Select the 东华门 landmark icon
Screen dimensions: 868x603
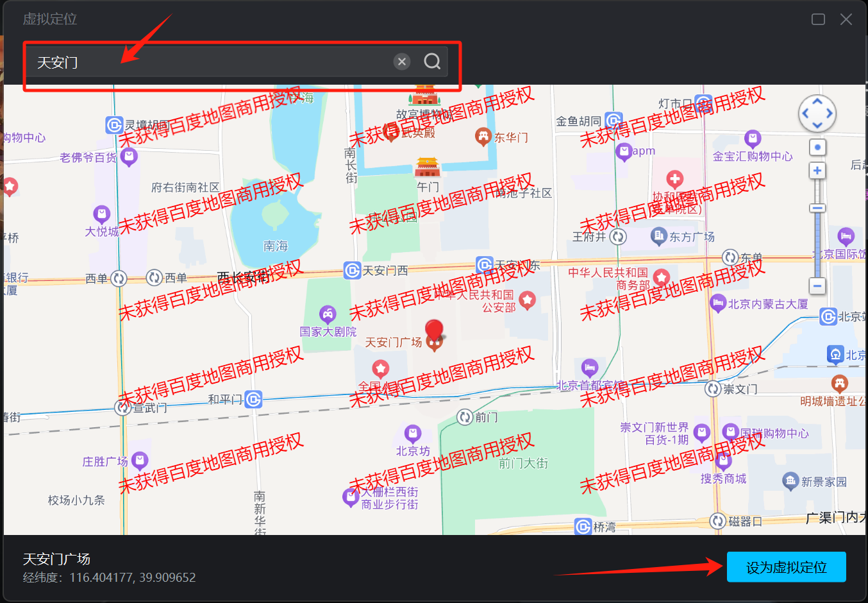coord(483,137)
